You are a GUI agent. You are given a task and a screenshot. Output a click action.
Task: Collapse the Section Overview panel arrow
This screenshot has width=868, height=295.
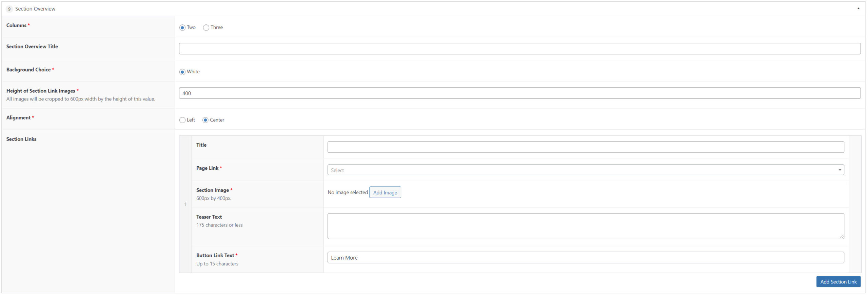click(x=858, y=8)
